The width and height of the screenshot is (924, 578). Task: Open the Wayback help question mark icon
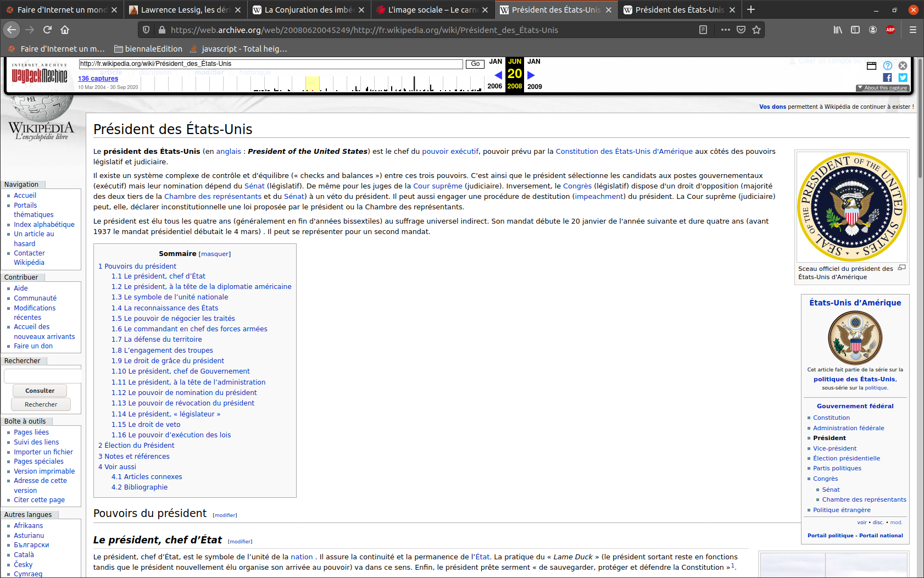coord(888,65)
